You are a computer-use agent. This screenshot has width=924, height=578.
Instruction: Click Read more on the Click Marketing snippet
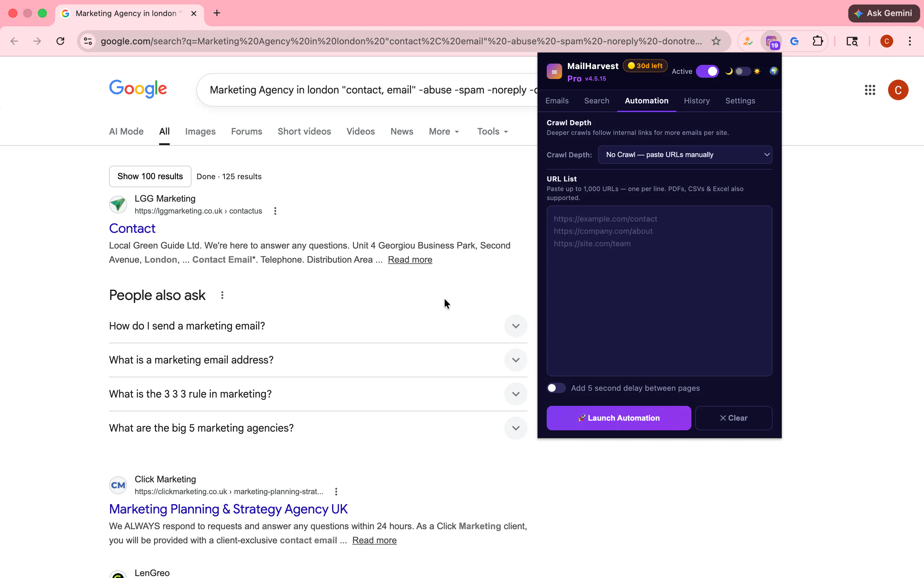click(374, 540)
